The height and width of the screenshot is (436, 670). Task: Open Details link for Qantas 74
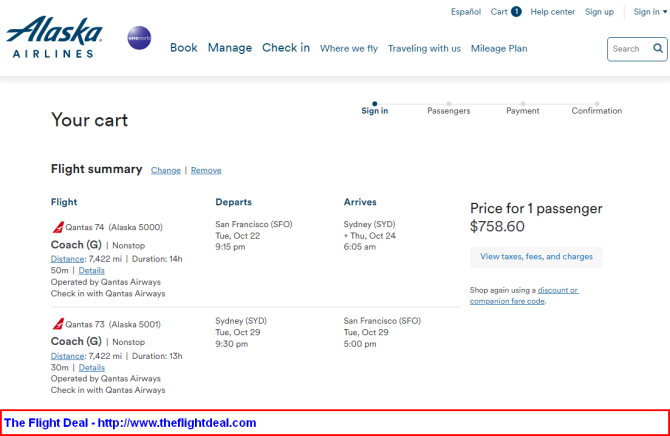pyautogui.click(x=91, y=271)
